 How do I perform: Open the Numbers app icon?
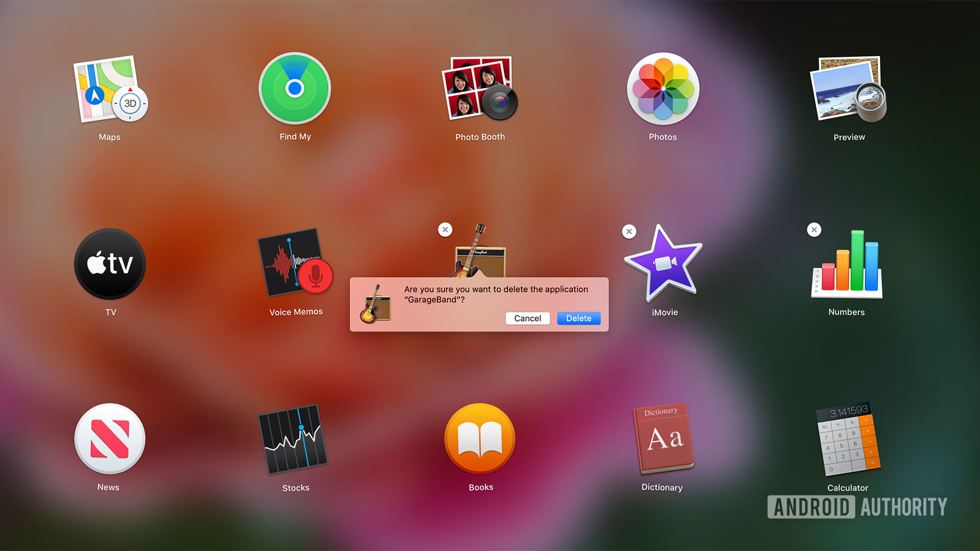[x=847, y=265]
